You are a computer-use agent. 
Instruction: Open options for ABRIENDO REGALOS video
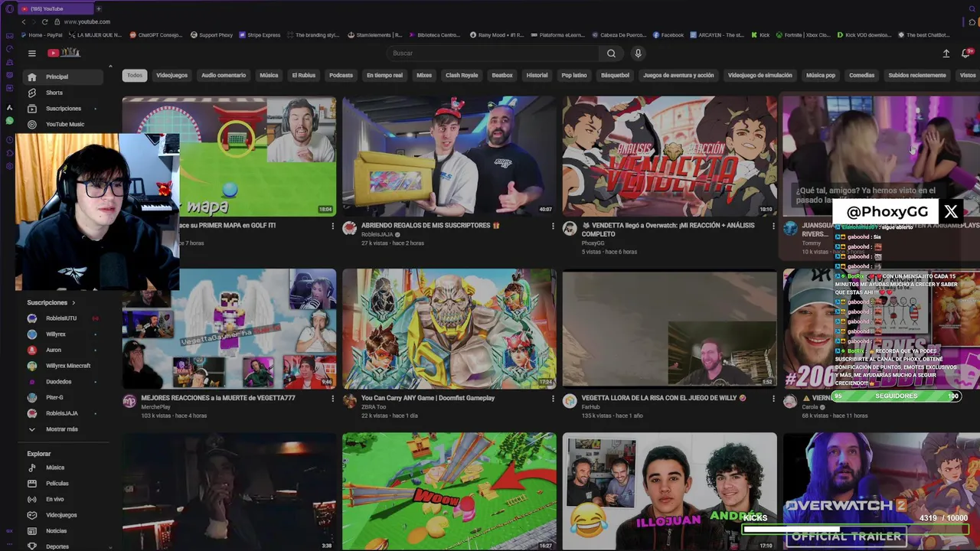pos(553,226)
